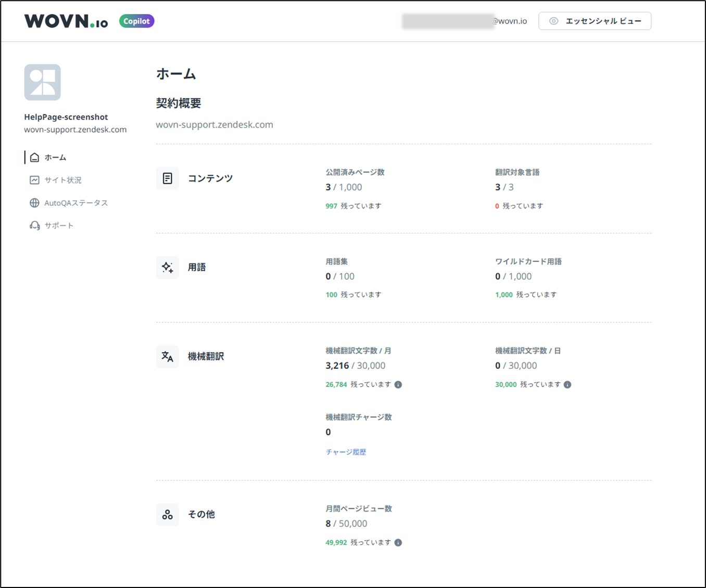Click the コンテンツ document icon
The width and height of the screenshot is (706, 588).
tap(167, 179)
